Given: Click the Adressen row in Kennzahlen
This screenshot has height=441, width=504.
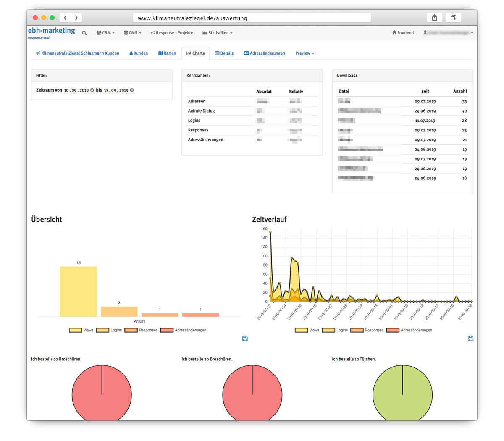Looking at the screenshot, I should [x=252, y=101].
